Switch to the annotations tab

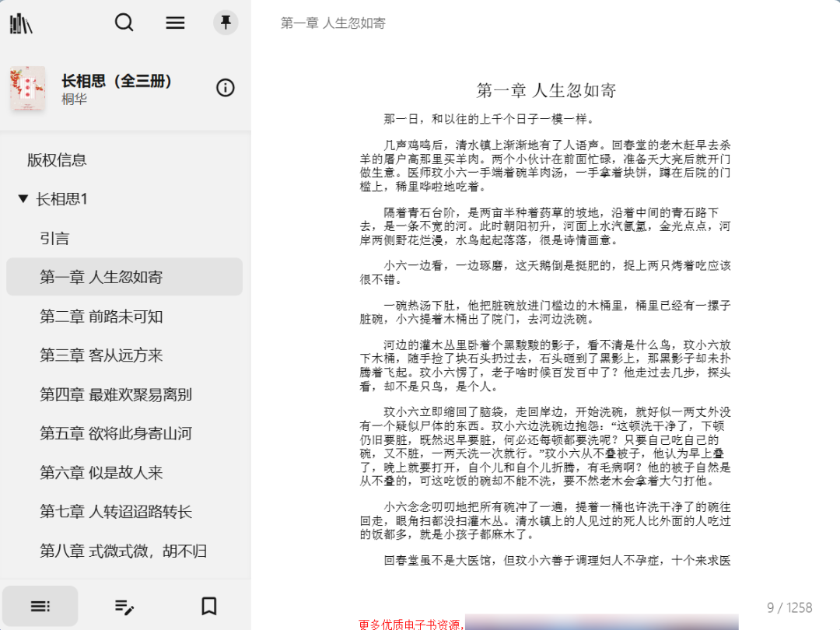(x=124, y=607)
